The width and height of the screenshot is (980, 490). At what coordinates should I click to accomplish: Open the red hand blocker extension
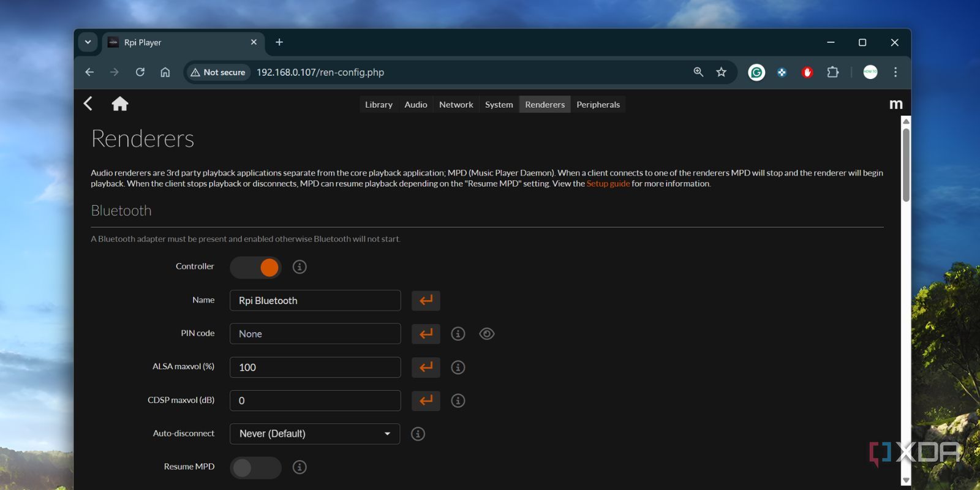(x=807, y=72)
